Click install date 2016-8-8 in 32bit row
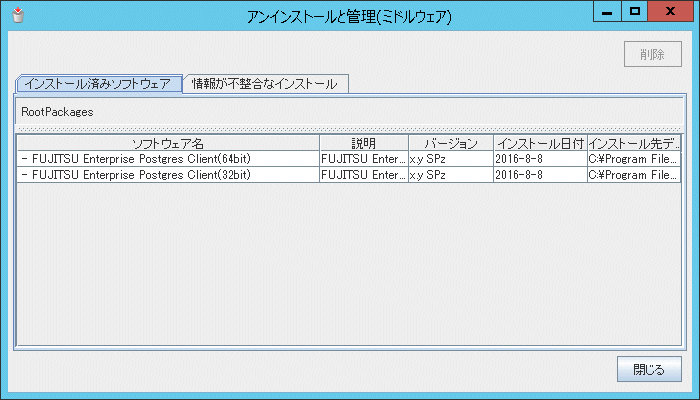 (541, 175)
